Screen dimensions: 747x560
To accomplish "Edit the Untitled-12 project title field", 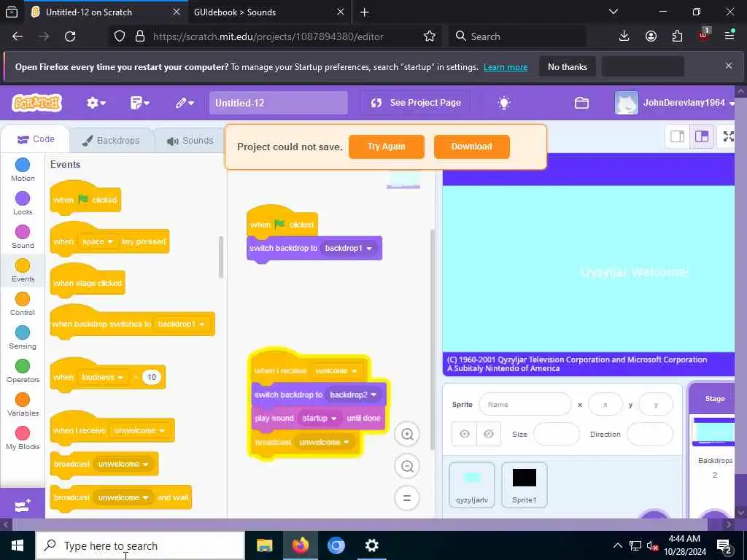I will tap(278, 103).
